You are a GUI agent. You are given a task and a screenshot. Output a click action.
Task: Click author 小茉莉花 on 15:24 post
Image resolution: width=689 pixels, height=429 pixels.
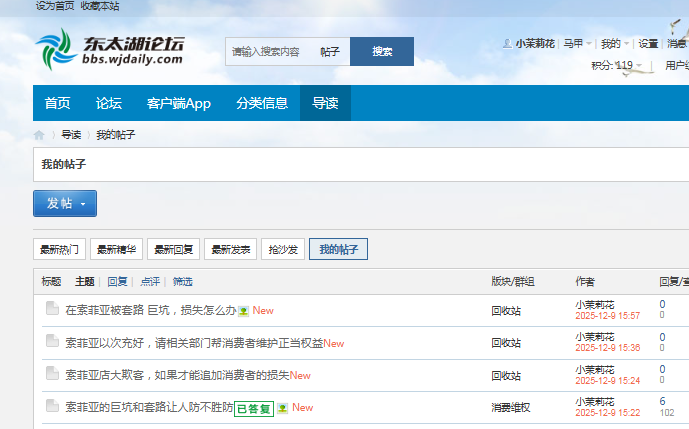coord(595,370)
